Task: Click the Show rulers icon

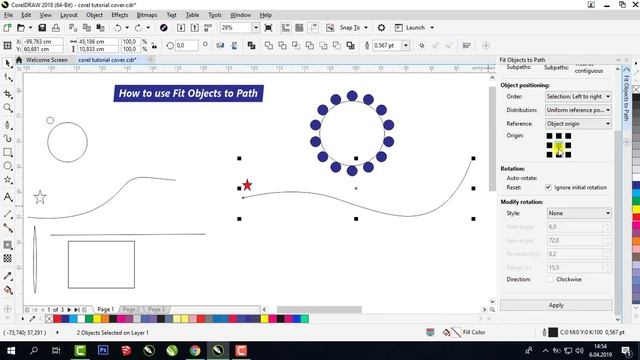Action: tap(286, 28)
